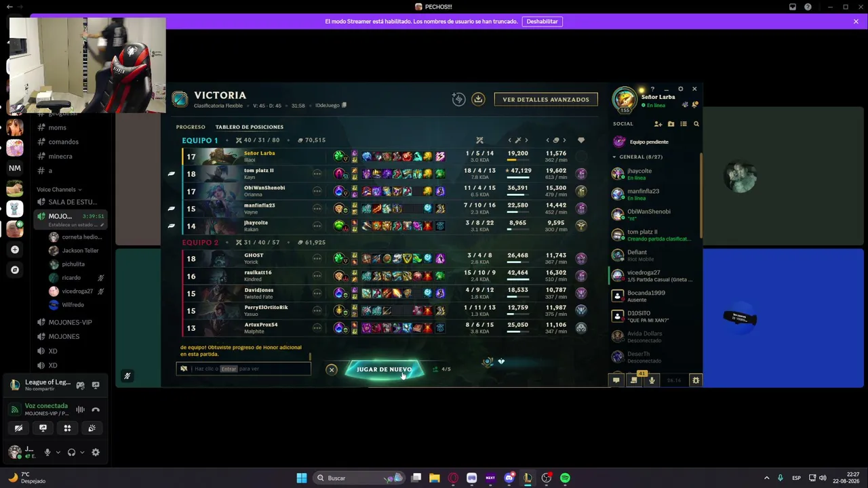
Task: Open chat with jhaycolte friend
Action: [654, 174]
